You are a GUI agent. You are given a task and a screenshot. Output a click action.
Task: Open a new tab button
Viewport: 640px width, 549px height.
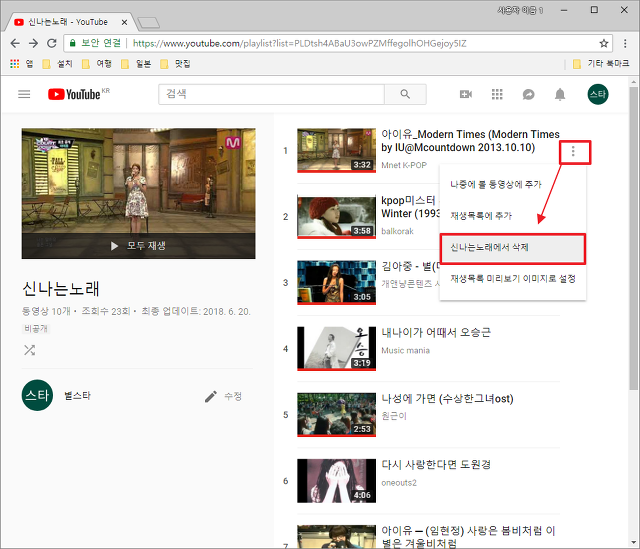click(149, 23)
